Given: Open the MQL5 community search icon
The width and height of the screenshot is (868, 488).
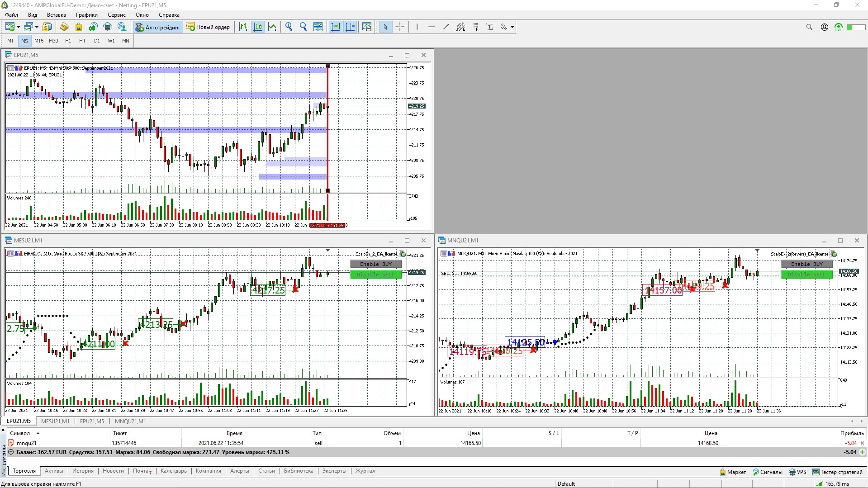Looking at the screenshot, I should click(x=122, y=27).
